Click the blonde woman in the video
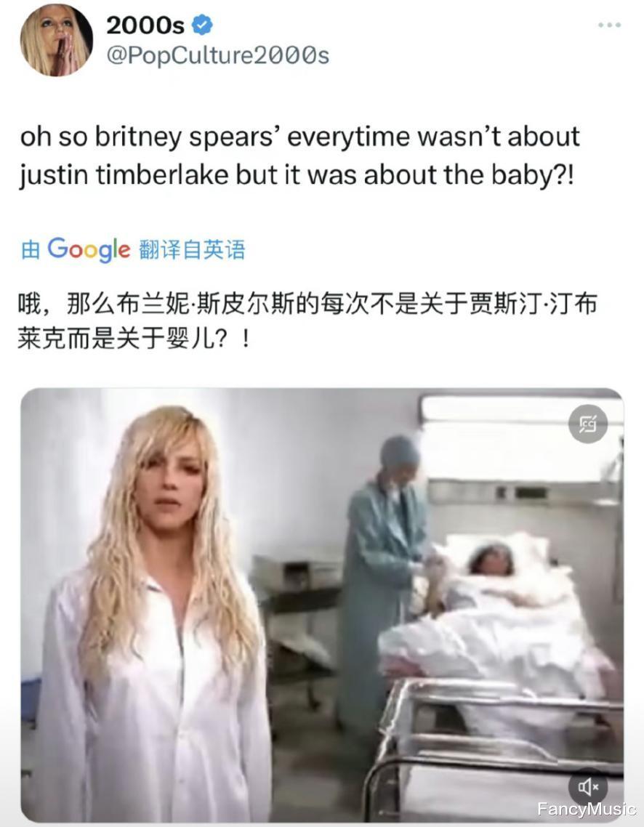 [x=158, y=615]
